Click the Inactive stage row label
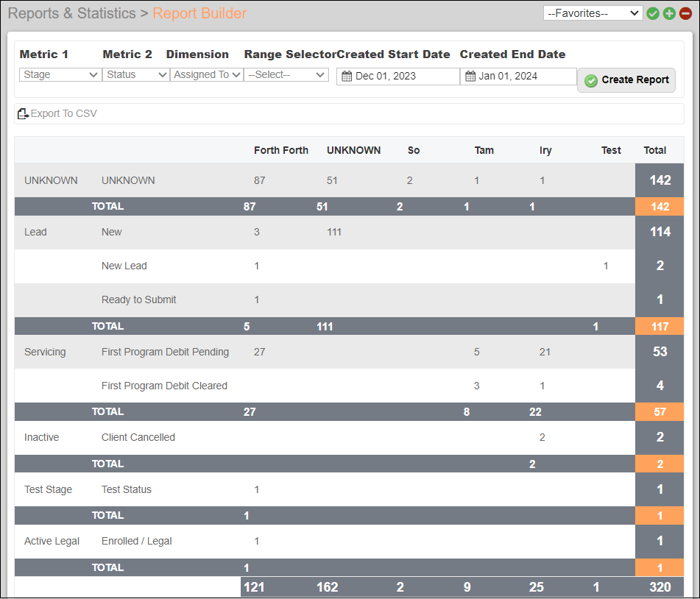 point(41,437)
